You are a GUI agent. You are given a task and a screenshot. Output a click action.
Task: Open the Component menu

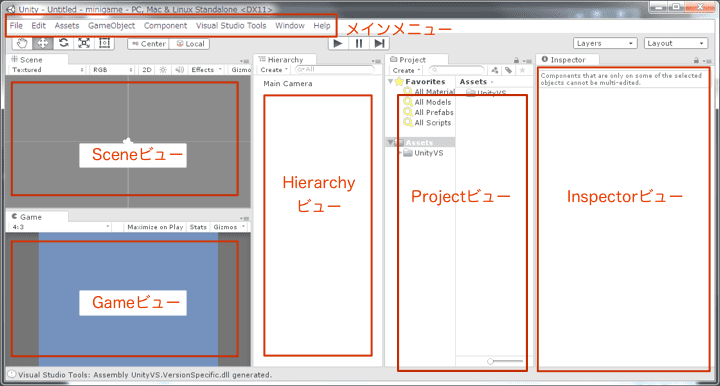pyautogui.click(x=165, y=26)
